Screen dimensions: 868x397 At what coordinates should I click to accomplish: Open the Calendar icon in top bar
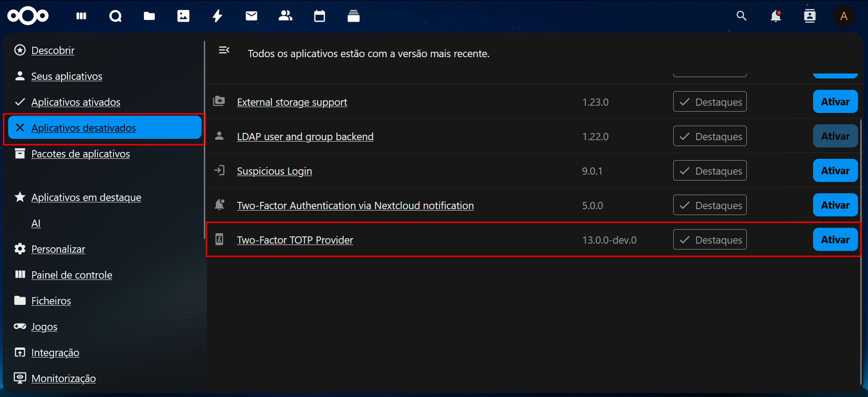[x=320, y=16]
